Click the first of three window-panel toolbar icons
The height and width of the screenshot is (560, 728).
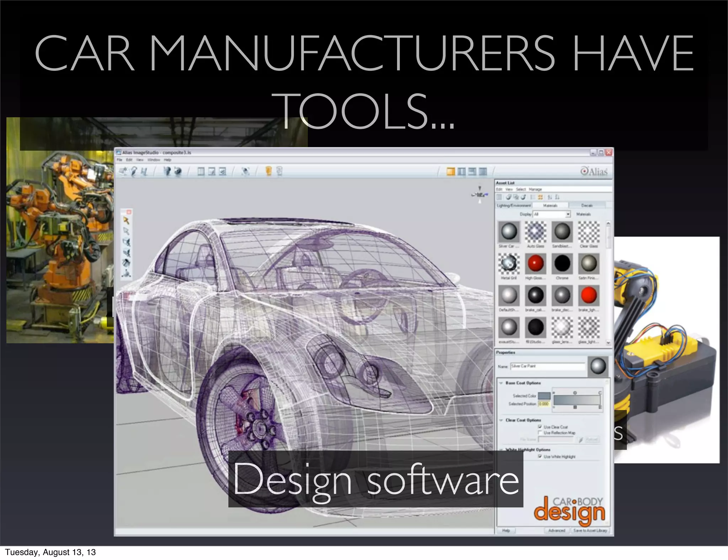click(201, 172)
